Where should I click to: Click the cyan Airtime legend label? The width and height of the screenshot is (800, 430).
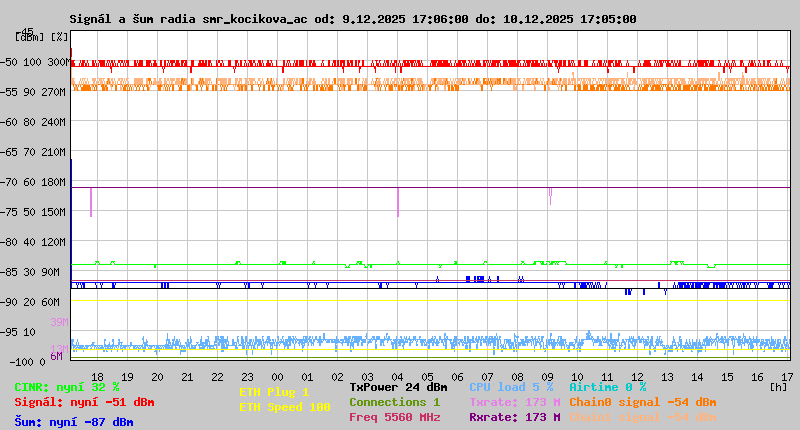pyautogui.click(x=607, y=386)
